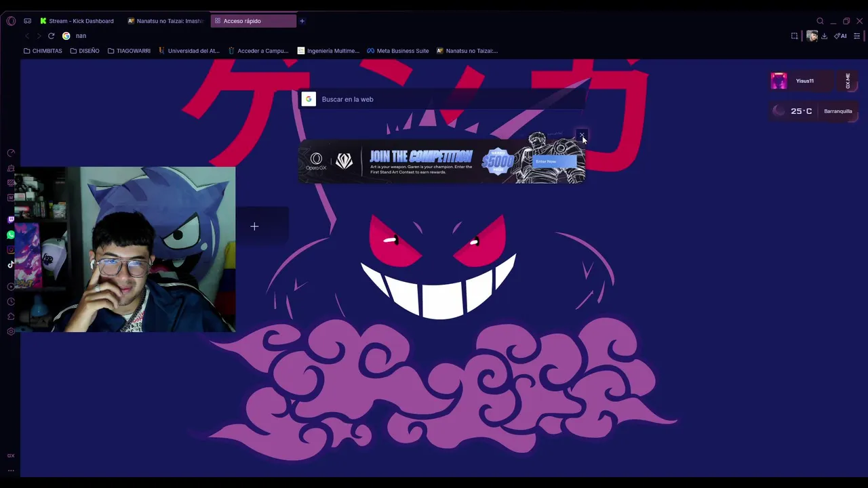
Task: Open Nanatsu no Taizai bookmark in bookmarks bar
Action: pyautogui.click(x=467, y=51)
